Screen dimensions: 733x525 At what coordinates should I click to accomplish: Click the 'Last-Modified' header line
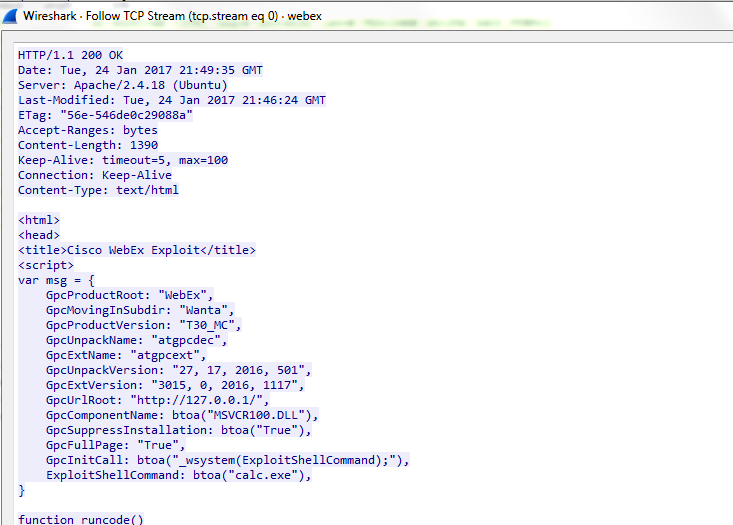click(x=172, y=100)
